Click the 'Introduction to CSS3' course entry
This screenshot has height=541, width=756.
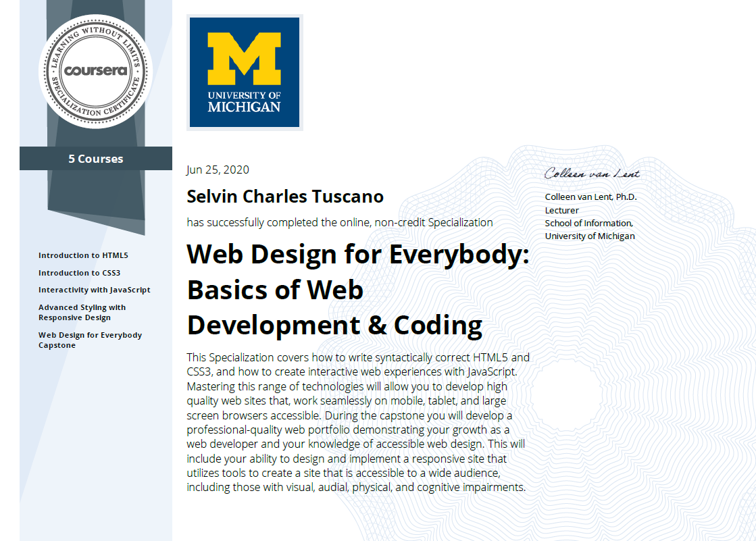[80, 273]
